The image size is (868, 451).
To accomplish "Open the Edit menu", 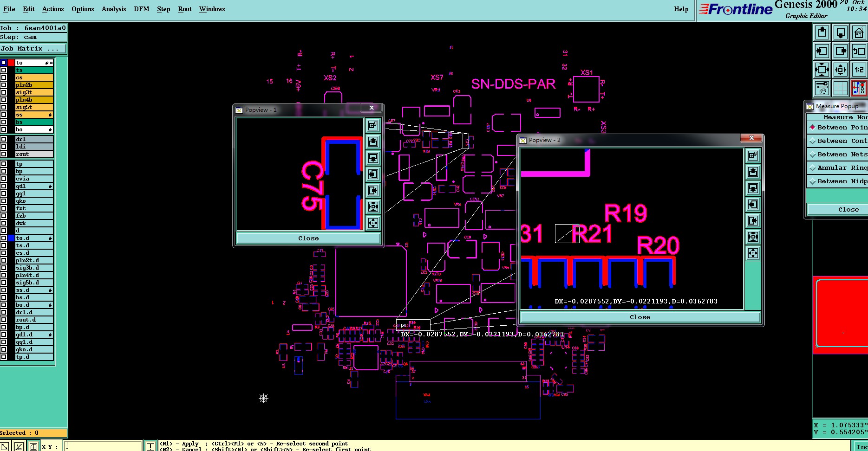I will (29, 9).
